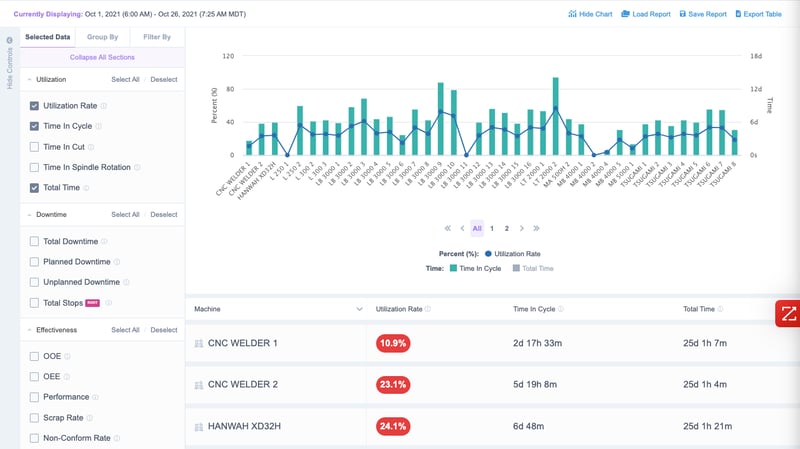This screenshot has height=449, width=800.
Task: Toggle Time In Cycle teal legend swatch
Action: [453, 268]
